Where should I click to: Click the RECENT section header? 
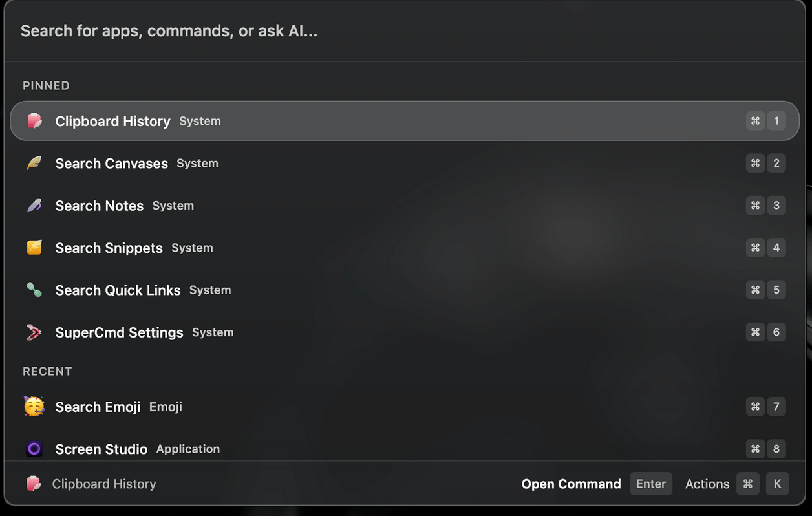(x=47, y=371)
